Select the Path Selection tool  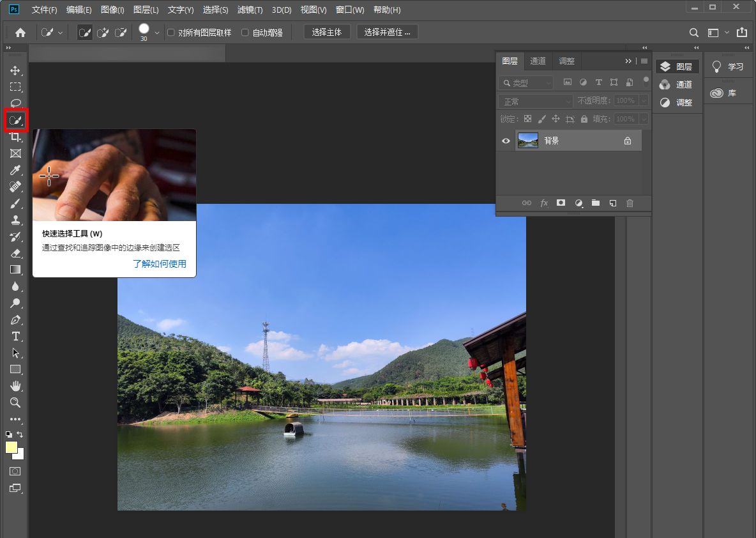coord(15,353)
